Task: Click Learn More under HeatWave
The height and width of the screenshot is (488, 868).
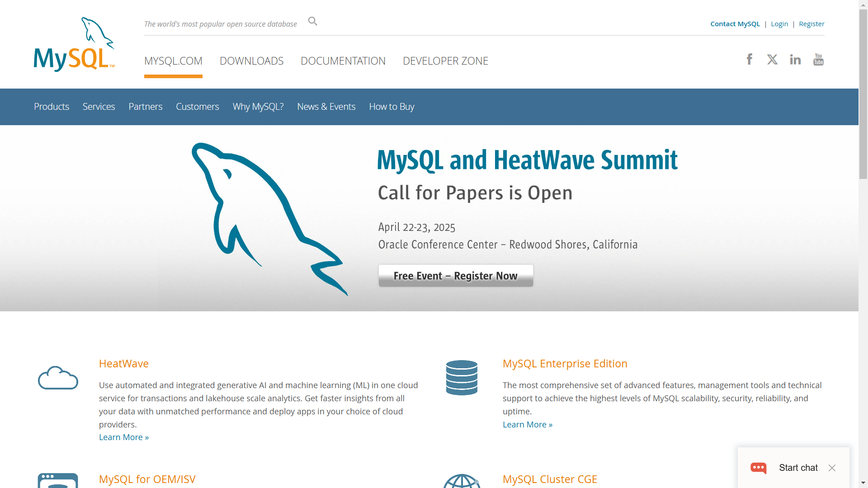Action: click(x=124, y=437)
